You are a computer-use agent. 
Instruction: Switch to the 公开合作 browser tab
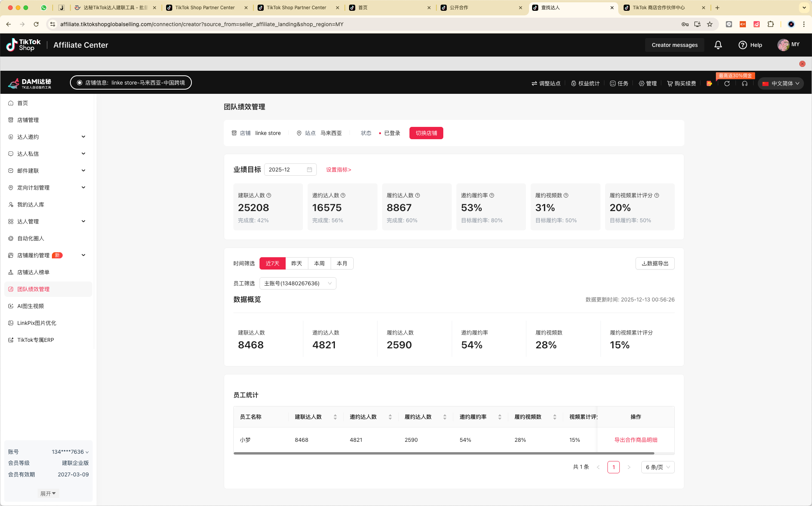(459, 8)
